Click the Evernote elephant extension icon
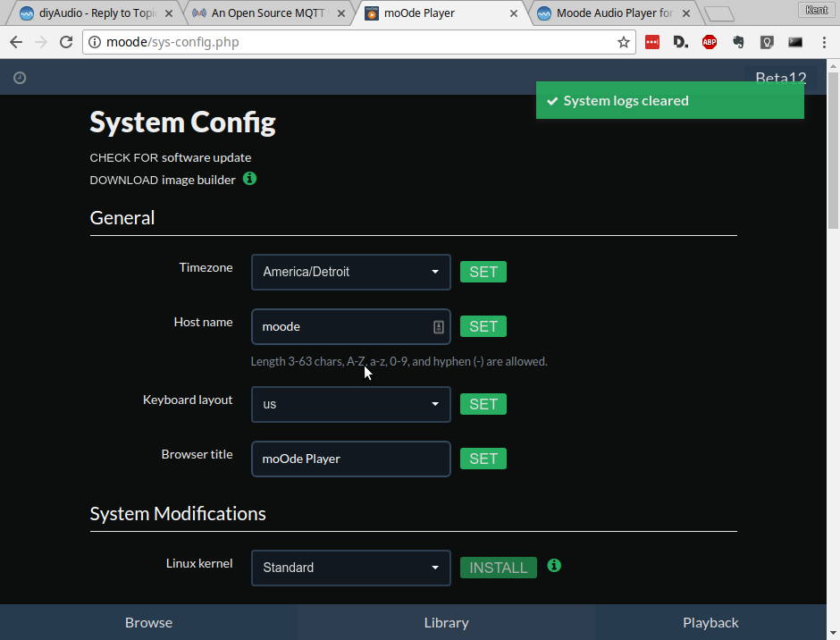The image size is (840, 640). click(738, 42)
